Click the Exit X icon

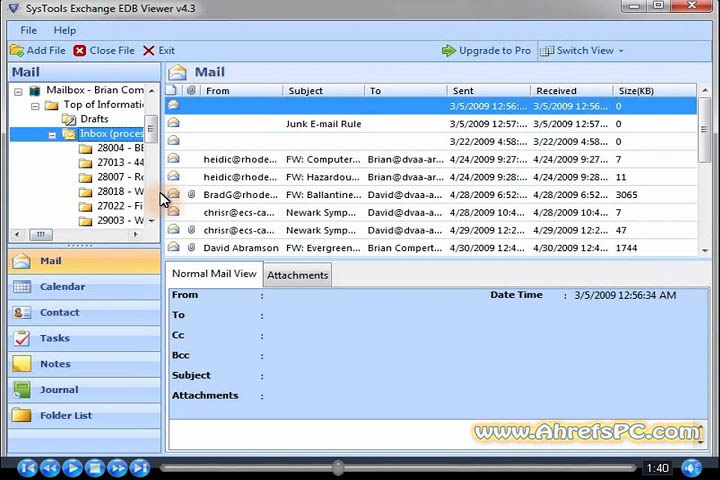pyautogui.click(x=148, y=51)
